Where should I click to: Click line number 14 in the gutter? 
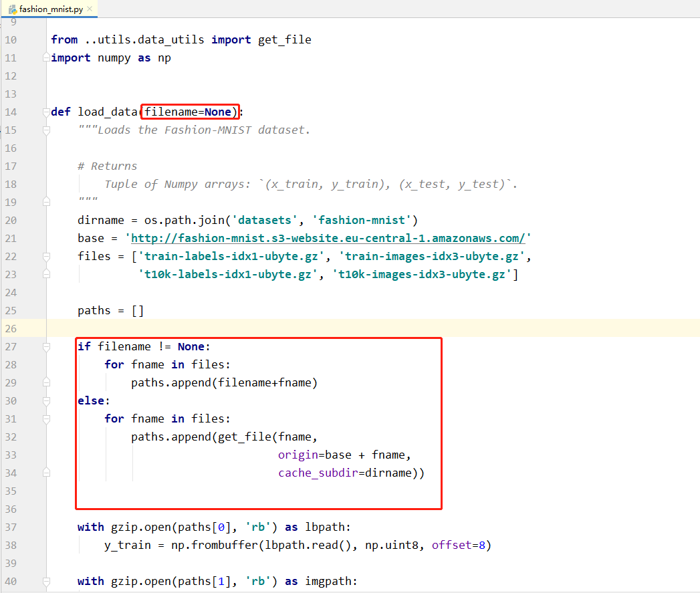click(11, 112)
